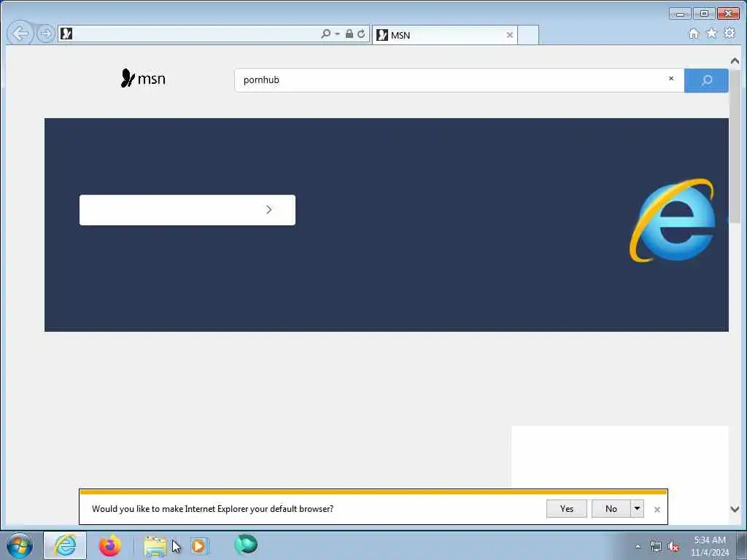Close the MSN tab

[510, 35]
